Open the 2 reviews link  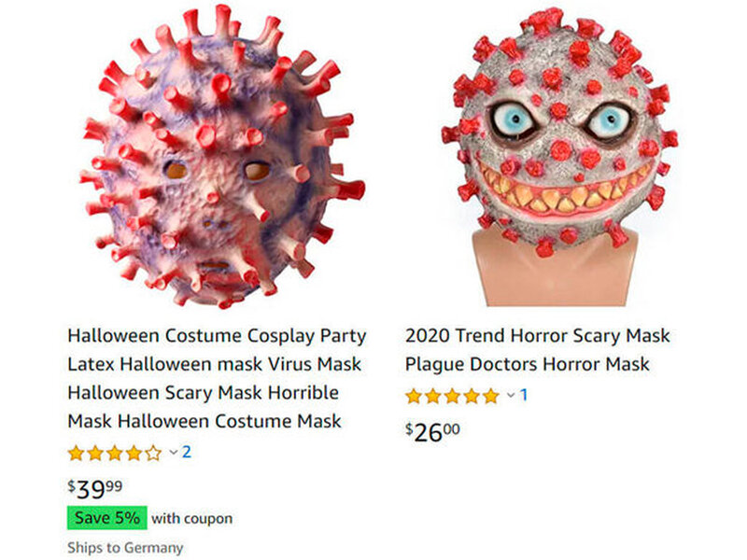pos(186,452)
